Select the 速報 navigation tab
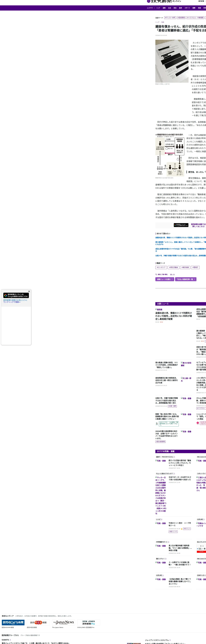Viewport: 206px width, 644px height. pyautogui.click(x=164, y=8)
